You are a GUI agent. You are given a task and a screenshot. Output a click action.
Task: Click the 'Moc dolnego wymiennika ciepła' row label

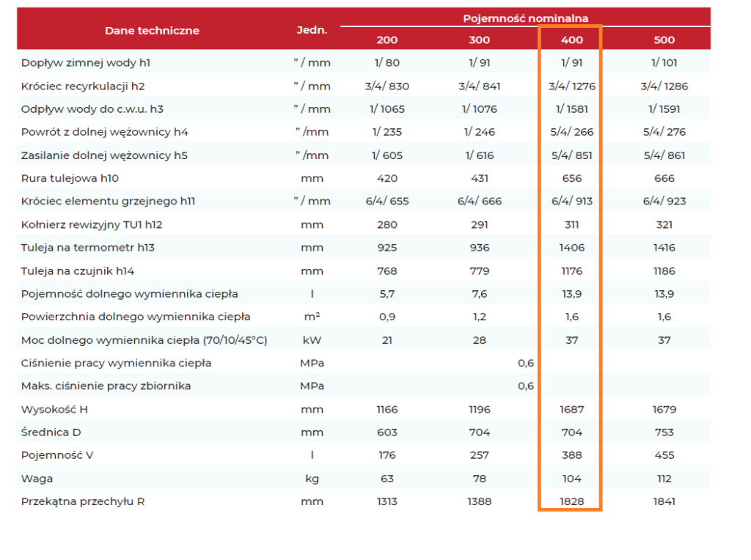[144, 340]
